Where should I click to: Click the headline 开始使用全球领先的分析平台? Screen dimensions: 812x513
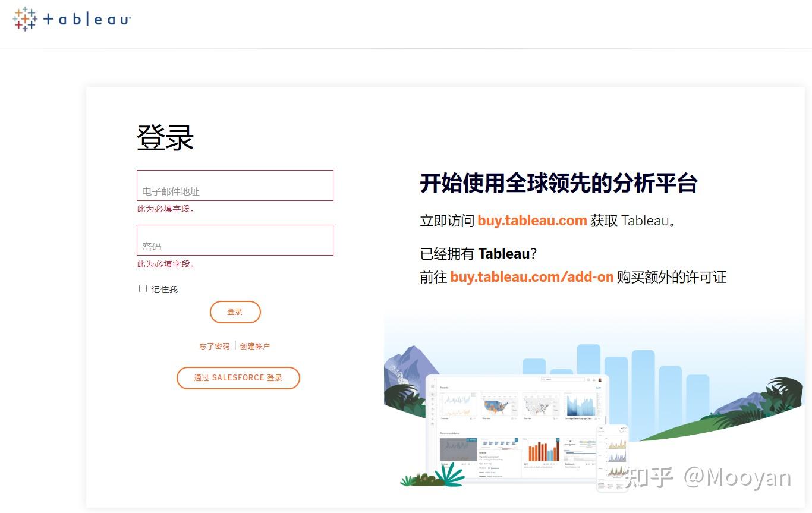(x=559, y=184)
